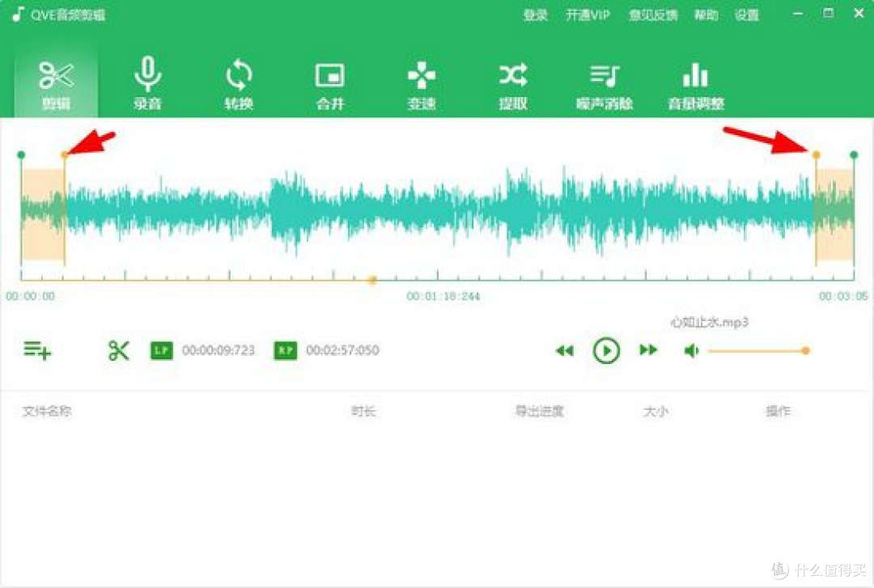
Task: Click the fast-forward playback button
Action: pyautogui.click(x=648, y=350)
